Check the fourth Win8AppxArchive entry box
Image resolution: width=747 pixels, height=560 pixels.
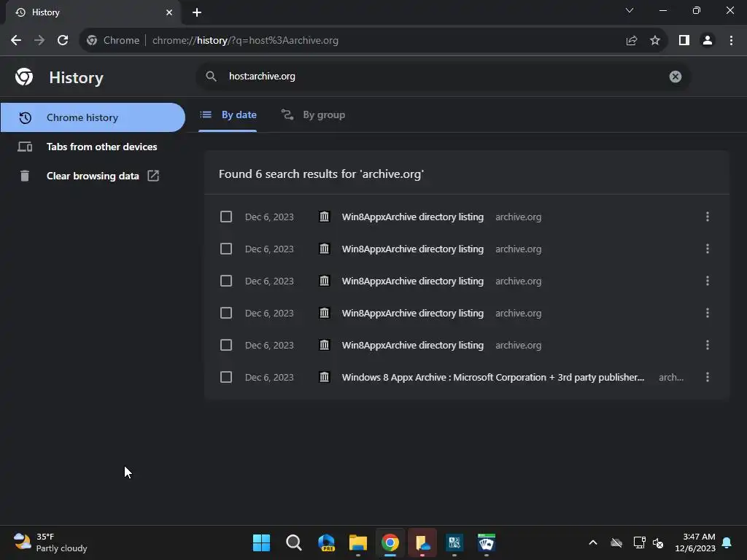click(226, 313)
